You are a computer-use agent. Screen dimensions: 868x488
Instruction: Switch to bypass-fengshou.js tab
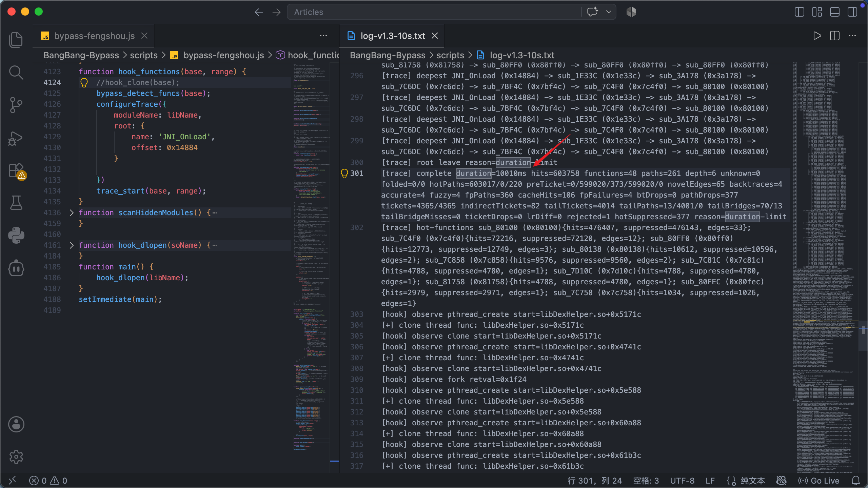pos(94,36)
